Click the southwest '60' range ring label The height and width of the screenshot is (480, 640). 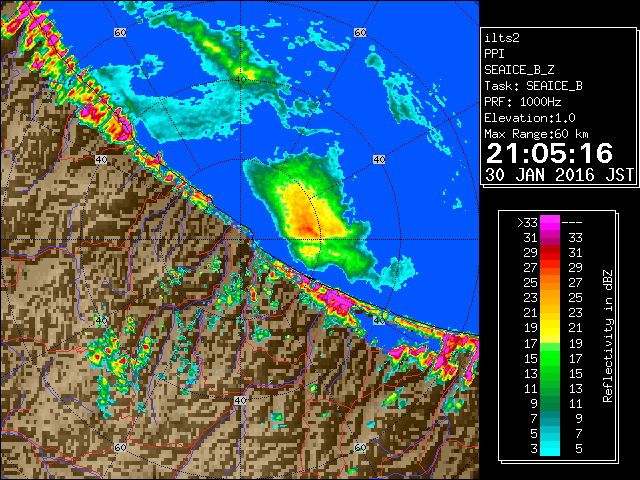(x=120, y=447)
